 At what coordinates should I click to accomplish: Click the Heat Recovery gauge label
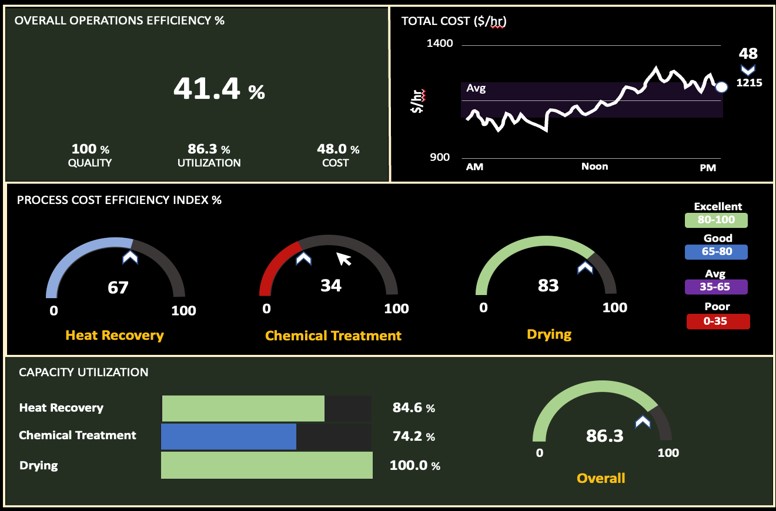pyautogui.click(x=114, y=336)
